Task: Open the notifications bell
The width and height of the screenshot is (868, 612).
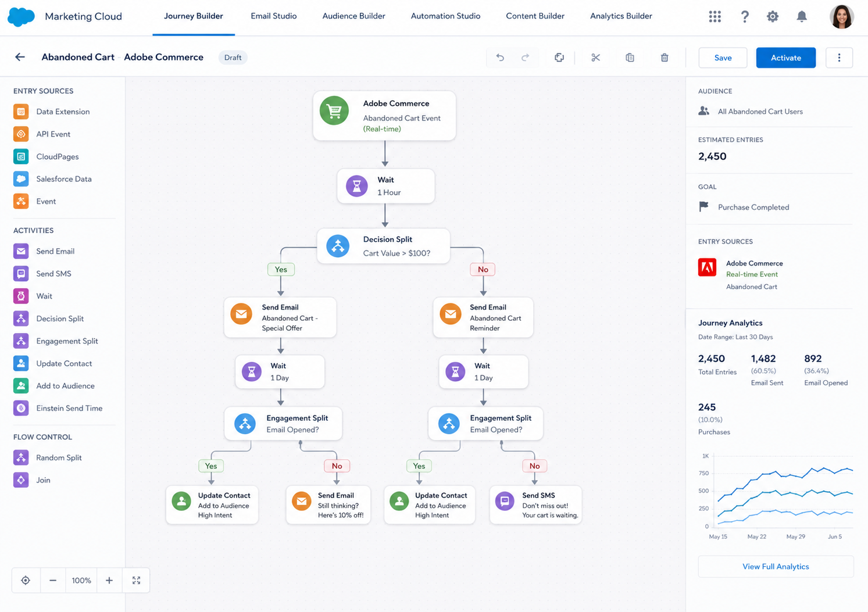Action: 802,16
